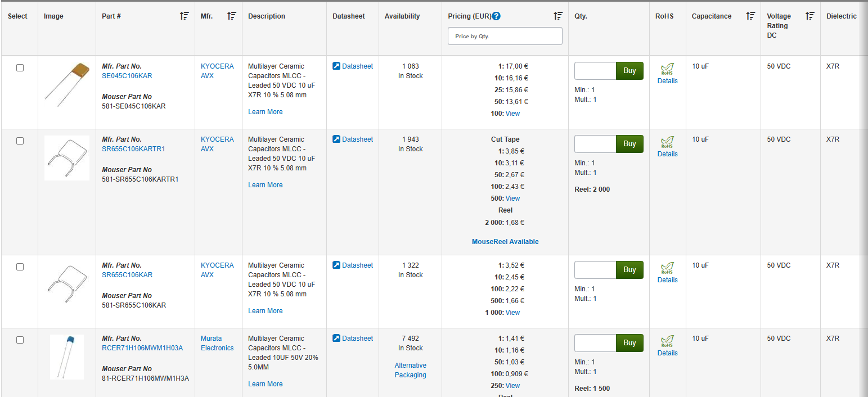Viewport: 868px width, 397px height.
Task: Buy the Murata RCER71H106MWM1H03A capacitor
Action: coord(629,343)
